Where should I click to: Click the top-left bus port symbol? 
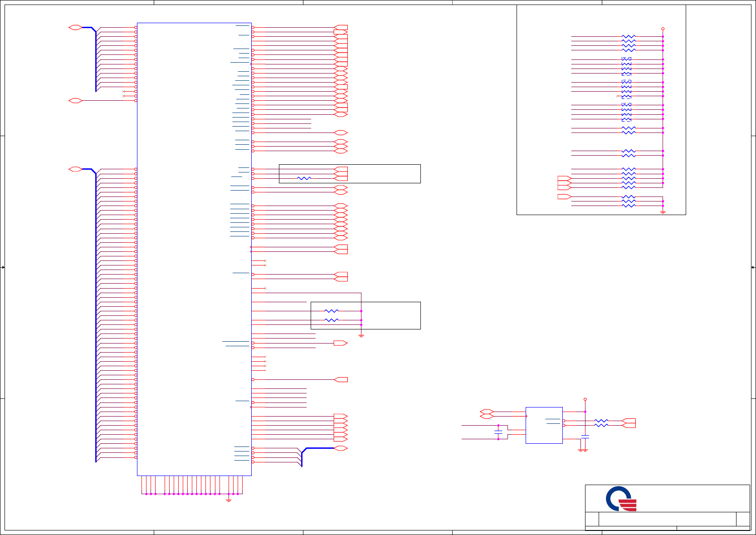click(x=75, y=28)
